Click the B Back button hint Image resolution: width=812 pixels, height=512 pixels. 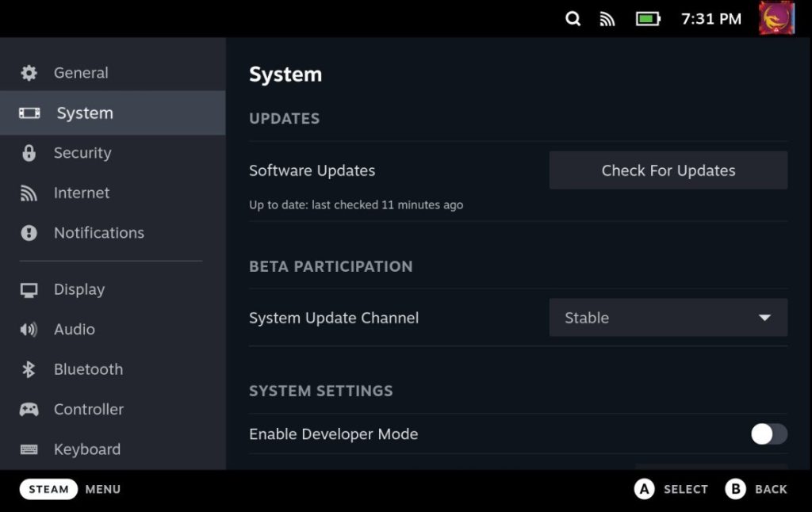coord(756,489)
